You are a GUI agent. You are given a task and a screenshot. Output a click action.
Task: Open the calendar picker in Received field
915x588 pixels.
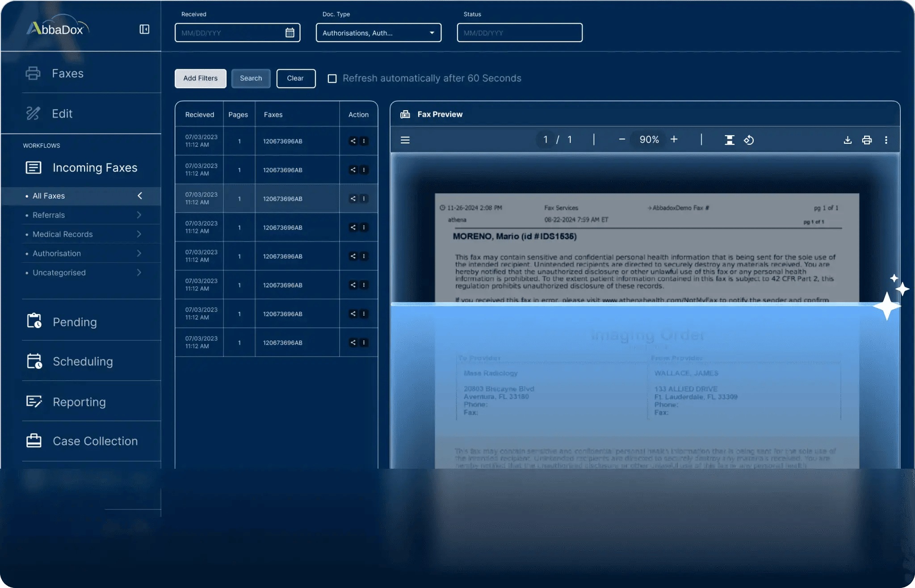290,33
